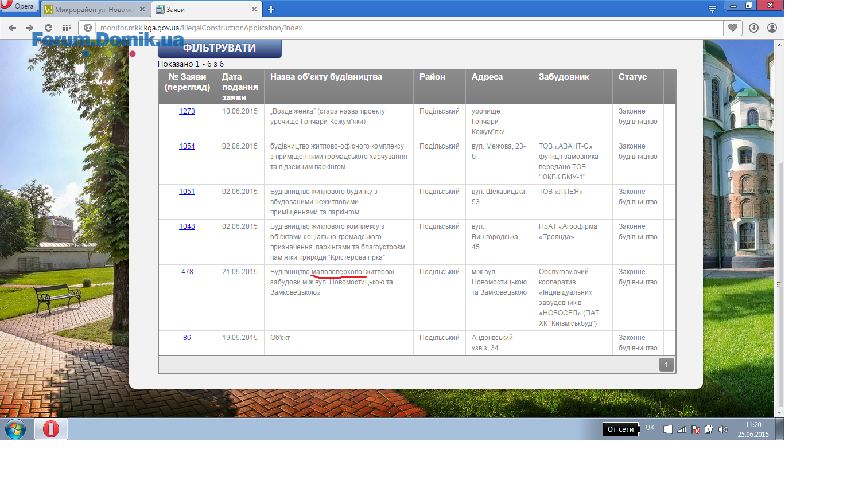Open the Opera menu button
This screenshot has width=843, height=504.
tap(18, 6)
